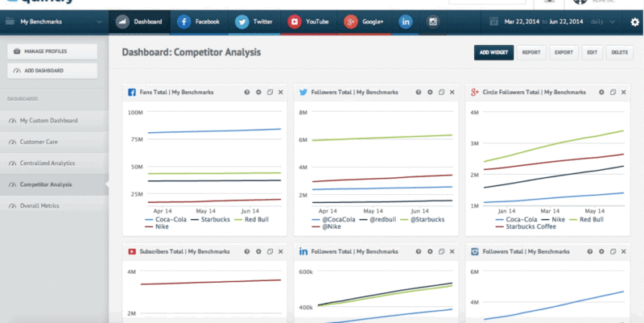Viewport: 644px width, 323px height.
Task: Open the Instagram tab in top navigation
Action: pos(432,22)
